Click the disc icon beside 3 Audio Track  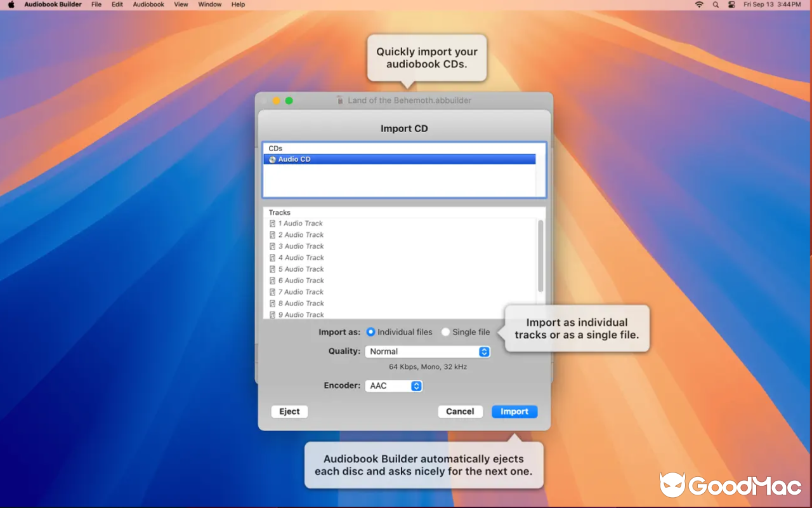coord(273,246)
